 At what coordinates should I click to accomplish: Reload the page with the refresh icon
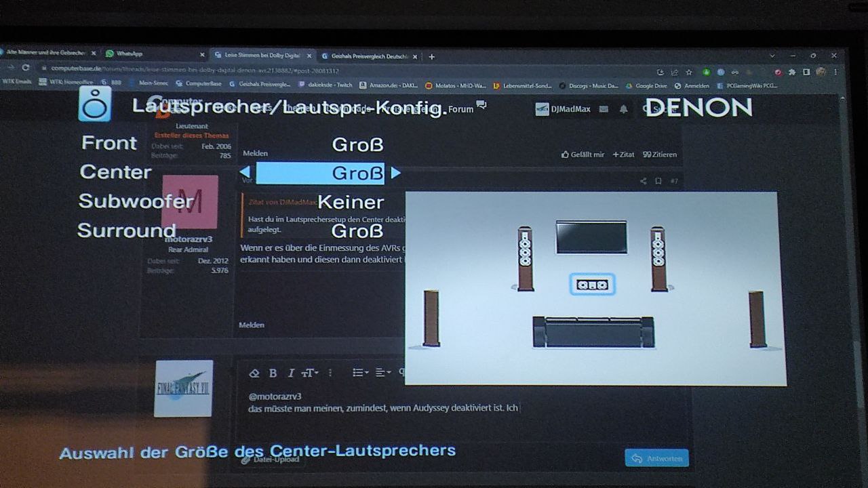click(26, 68)
